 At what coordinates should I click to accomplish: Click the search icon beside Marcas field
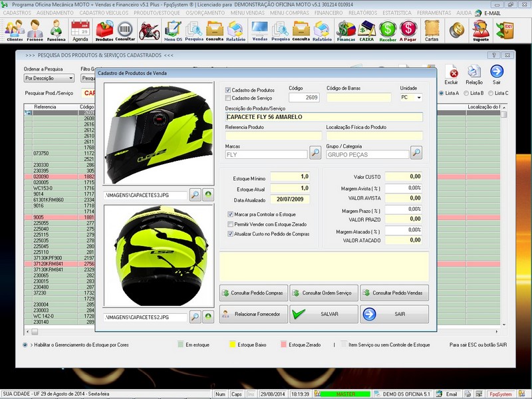(x=315, y=154)
